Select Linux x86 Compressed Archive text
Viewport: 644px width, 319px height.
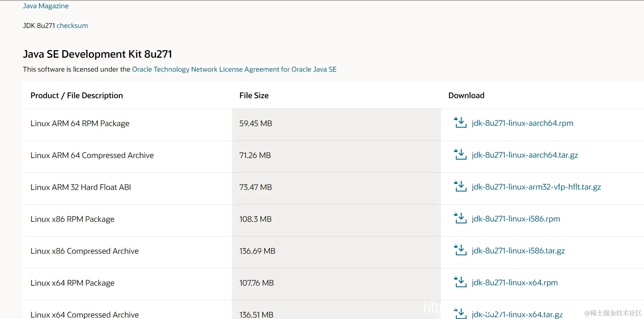85,251
